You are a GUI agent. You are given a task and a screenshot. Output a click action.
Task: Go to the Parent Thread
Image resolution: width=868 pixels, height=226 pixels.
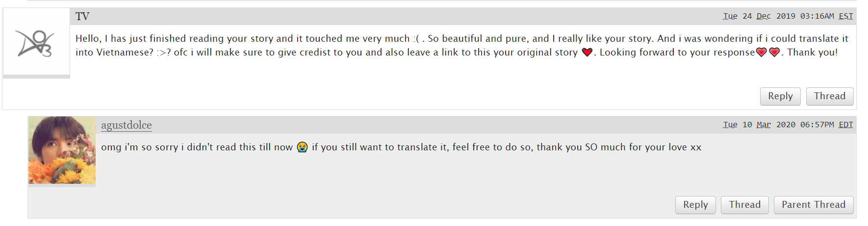click(x=813, y=205)
